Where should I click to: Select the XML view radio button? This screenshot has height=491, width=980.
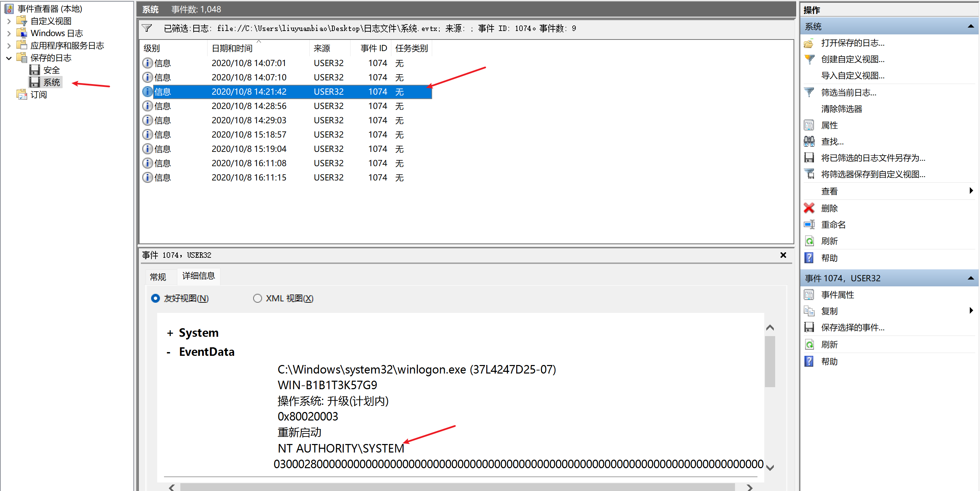(x=258, y=298)
